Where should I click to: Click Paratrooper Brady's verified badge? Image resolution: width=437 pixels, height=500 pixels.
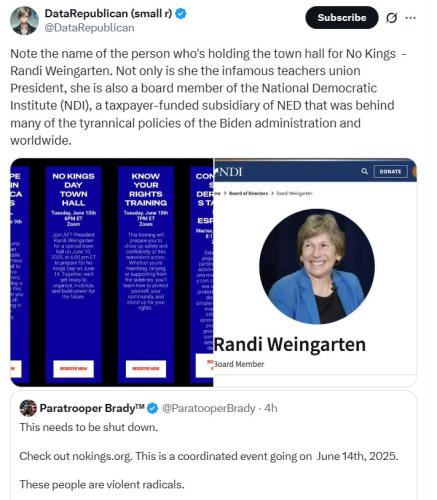point(153,408)
